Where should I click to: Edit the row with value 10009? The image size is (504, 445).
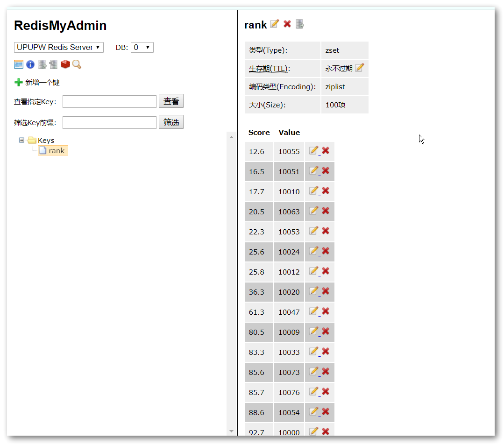[x=314, y=332]
